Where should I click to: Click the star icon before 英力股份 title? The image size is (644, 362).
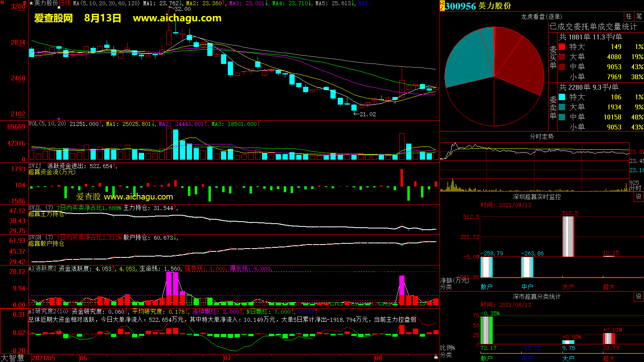[x=31, y=3]
